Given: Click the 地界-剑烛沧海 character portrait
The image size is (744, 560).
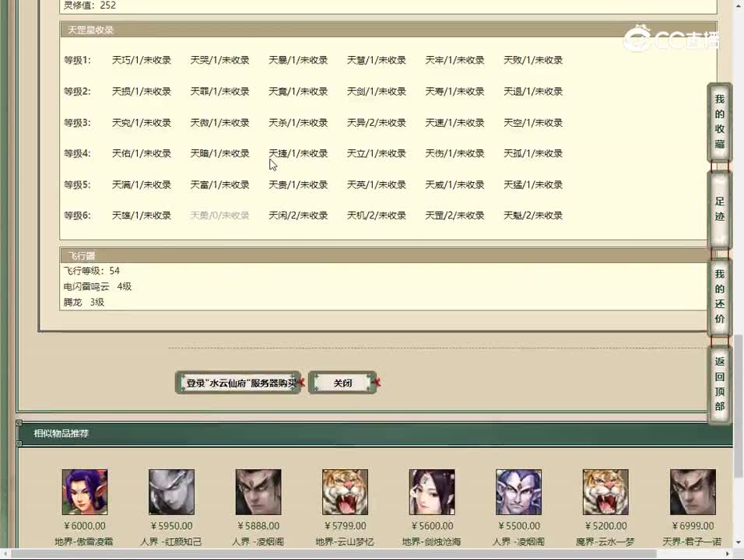Looking at the screenshot, I should (432, 492).
